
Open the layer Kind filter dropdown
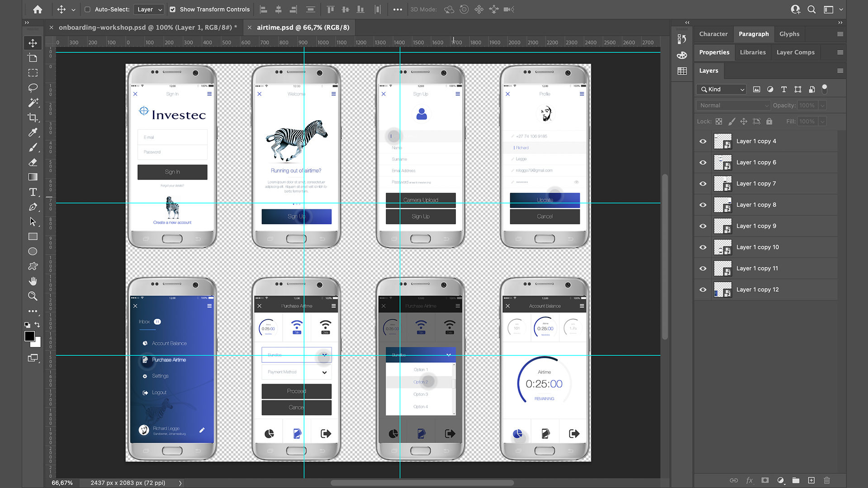coord(721,90)
